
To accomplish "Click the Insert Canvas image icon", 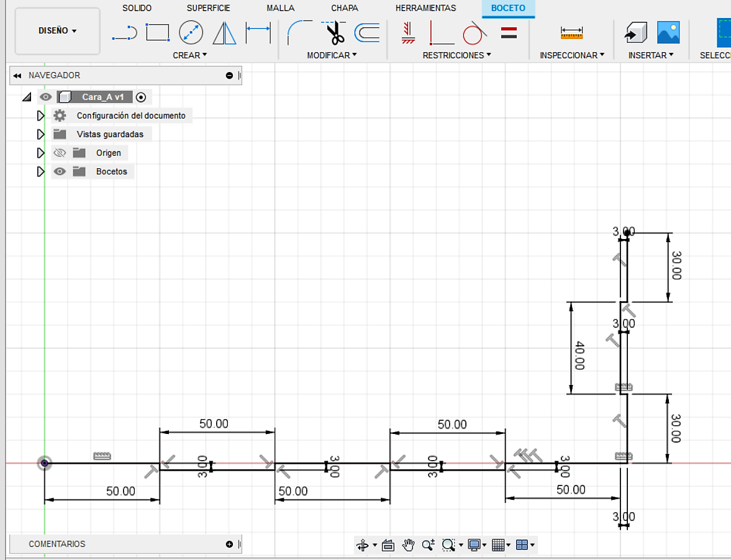I will (x=668, y=33).
